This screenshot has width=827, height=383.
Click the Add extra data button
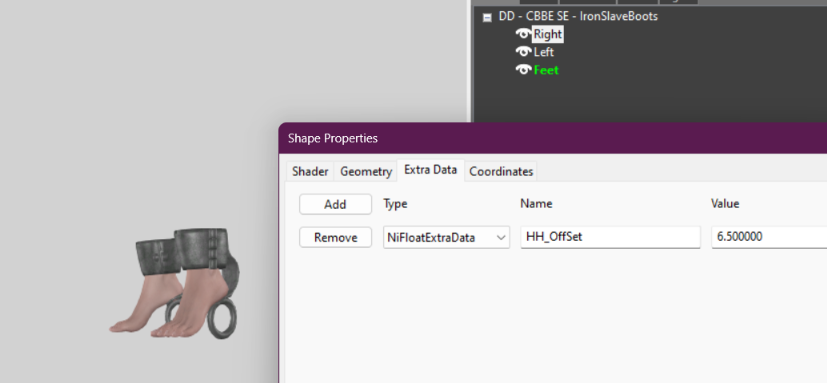335,204
